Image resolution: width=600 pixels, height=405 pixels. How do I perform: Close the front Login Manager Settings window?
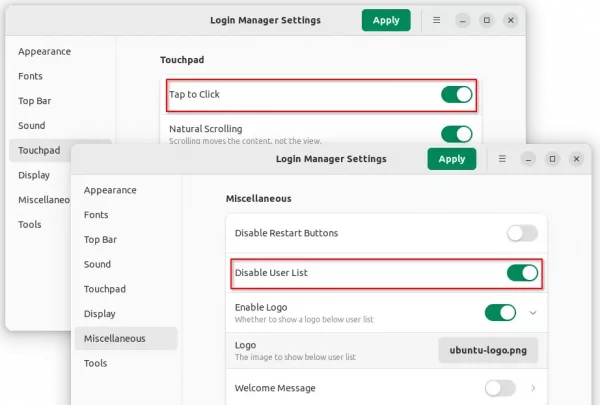tap(576, 159)
